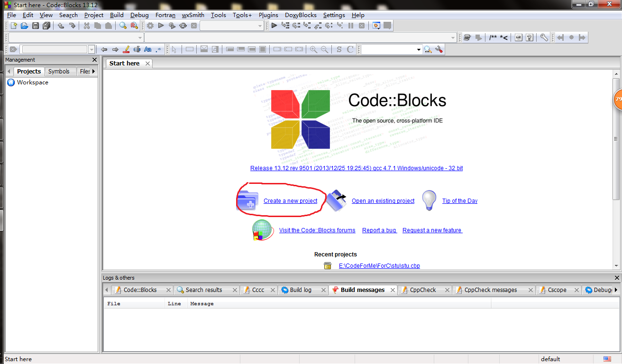
Task: Click Visit the Code::Blocks forums link
Action: [317, 230]
